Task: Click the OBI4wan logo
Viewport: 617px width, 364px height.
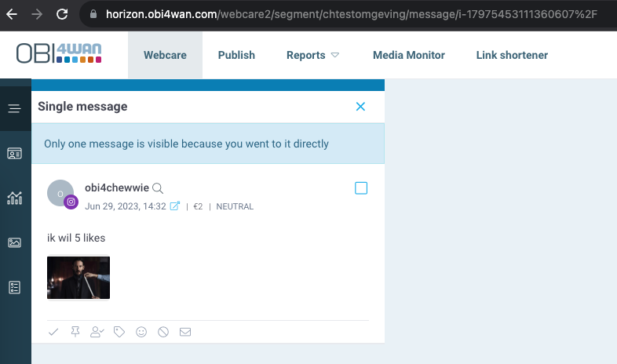Action: pyautogui.click(x=59, y=53)
